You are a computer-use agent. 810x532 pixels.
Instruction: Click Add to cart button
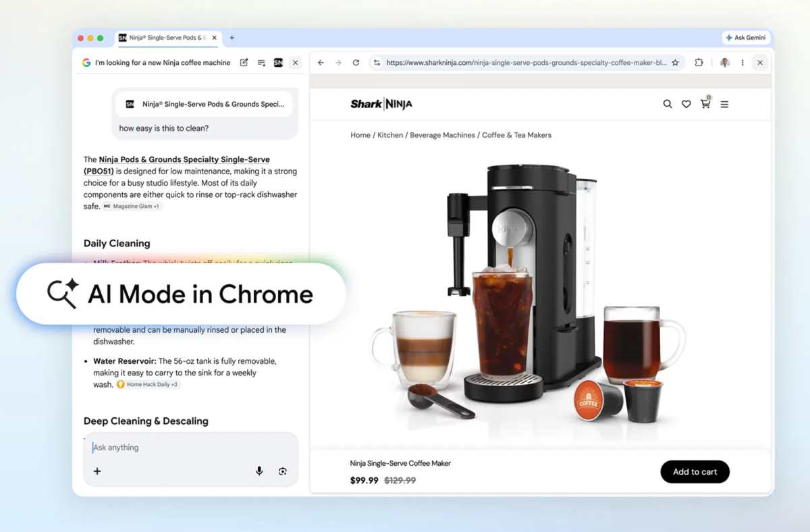pos(695,472)
